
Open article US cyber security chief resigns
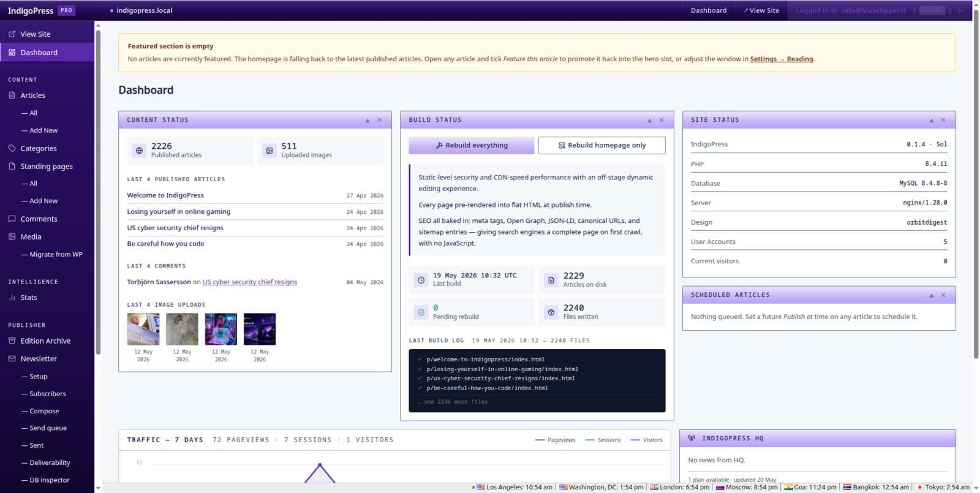(175, 228)
